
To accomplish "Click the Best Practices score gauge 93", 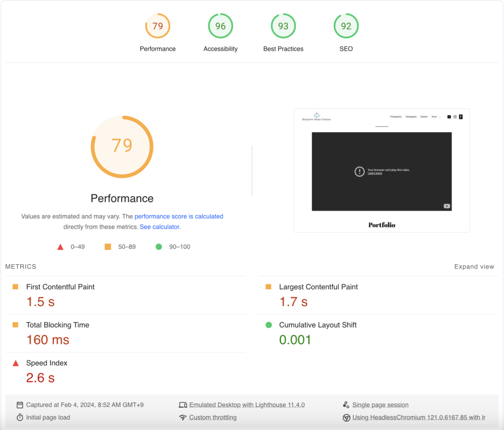I will [x=283, y=26].
